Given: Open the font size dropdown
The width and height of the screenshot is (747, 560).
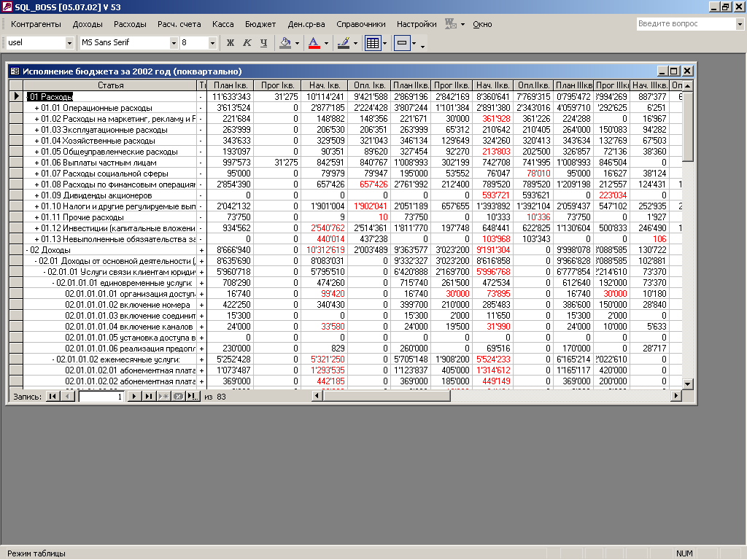Looking at the screenshot, I should pyautogui.click(x=213, y=43).
